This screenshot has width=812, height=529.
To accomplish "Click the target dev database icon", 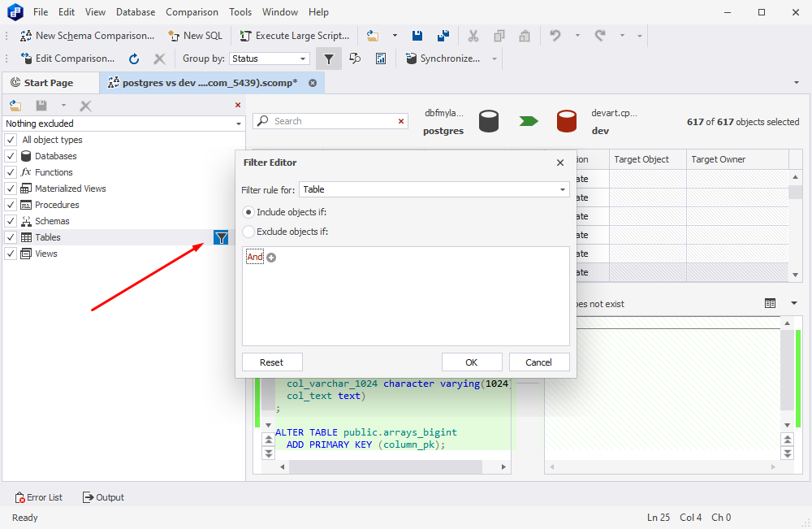I will click(567, 121).
